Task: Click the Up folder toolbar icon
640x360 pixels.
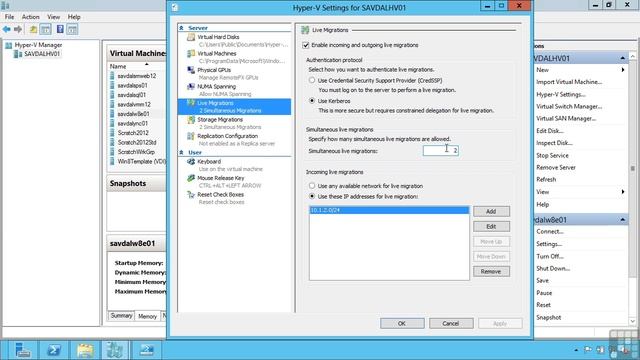Action: coord(33,29)
